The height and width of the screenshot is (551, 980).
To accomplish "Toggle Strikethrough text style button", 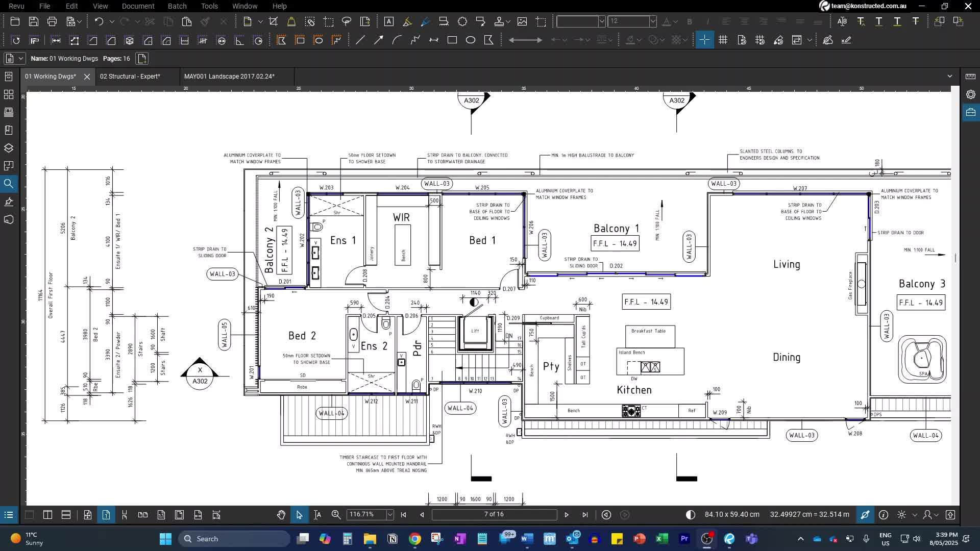I will point(916,21).
